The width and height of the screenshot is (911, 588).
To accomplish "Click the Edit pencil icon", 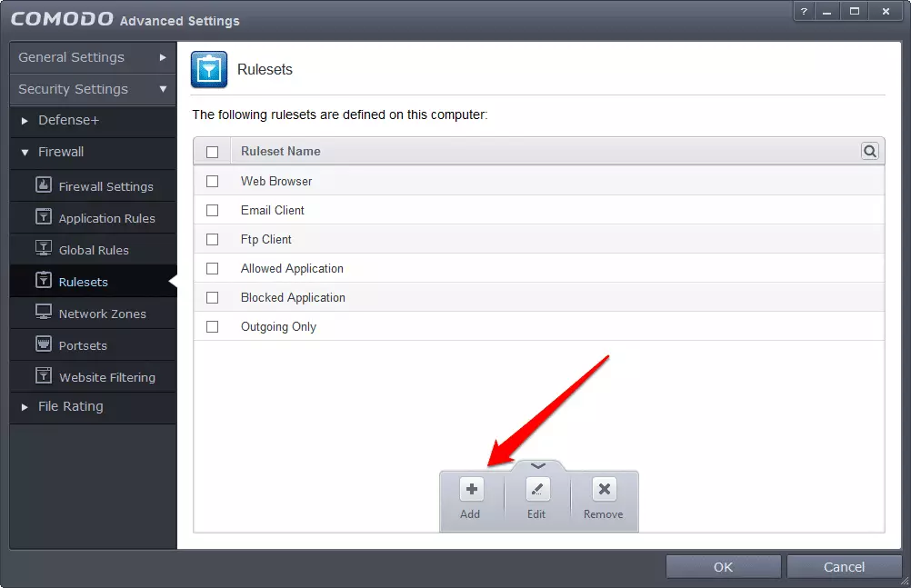I will pyautogui.click(x=537, y=490).
